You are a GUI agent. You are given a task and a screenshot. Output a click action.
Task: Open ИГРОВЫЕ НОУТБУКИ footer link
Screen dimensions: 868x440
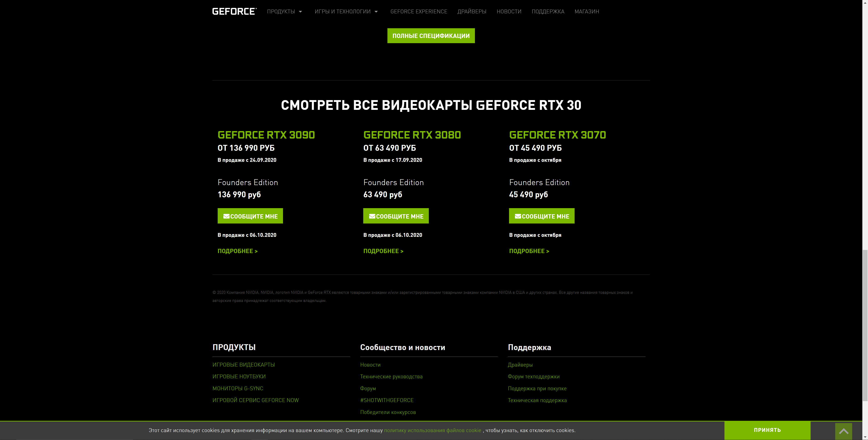point(239,376)
